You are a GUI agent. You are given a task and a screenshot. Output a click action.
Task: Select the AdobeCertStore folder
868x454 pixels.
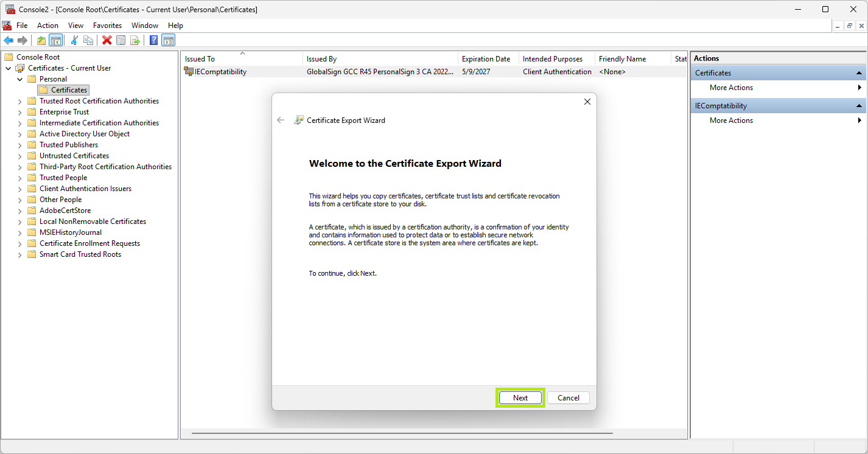(65, 211)
